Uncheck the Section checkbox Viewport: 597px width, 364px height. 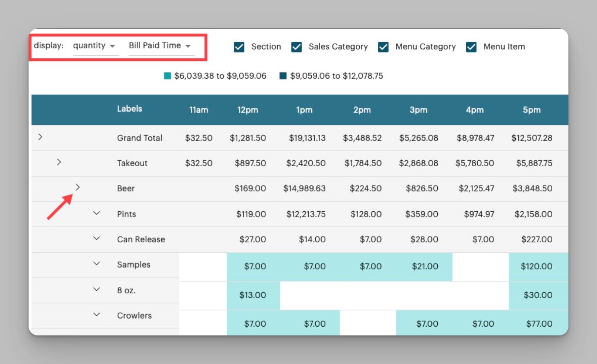click(239, 47)
